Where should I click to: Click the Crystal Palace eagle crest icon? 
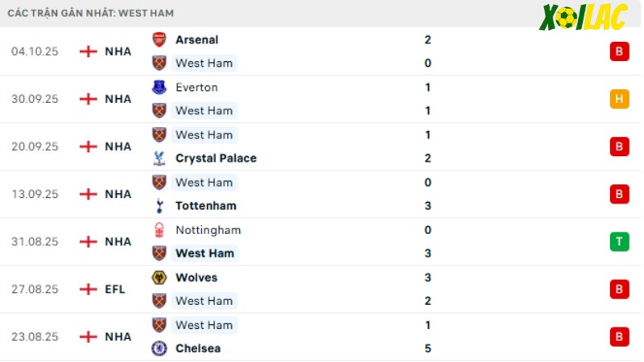point(159,158)
